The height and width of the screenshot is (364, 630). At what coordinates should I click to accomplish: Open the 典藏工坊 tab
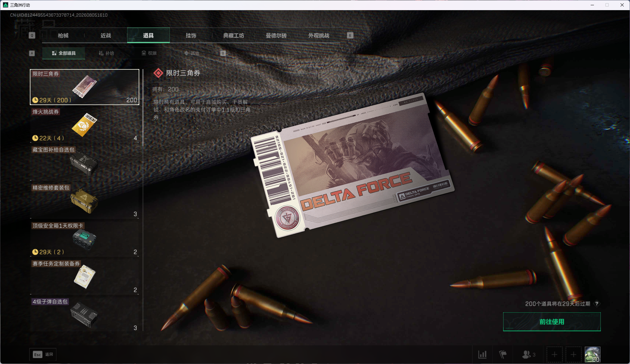point(234,35)
